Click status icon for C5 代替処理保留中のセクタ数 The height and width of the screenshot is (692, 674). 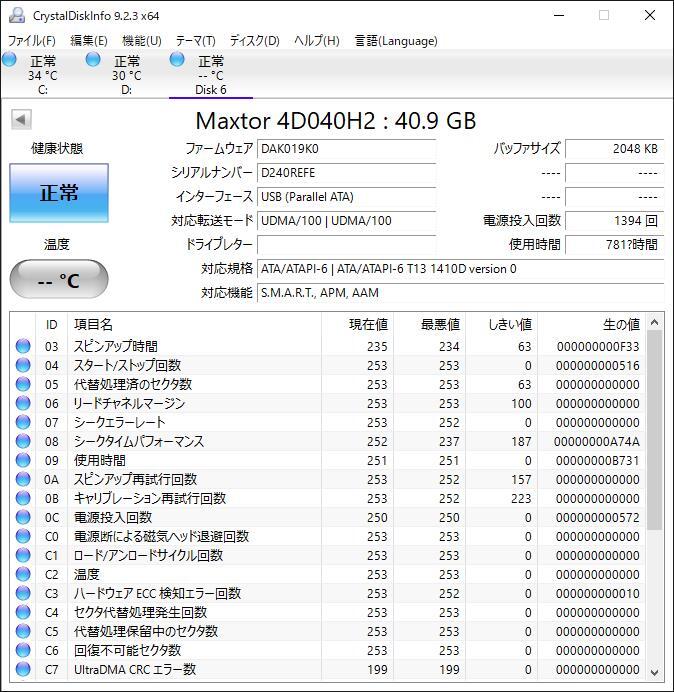click(23, 631)
